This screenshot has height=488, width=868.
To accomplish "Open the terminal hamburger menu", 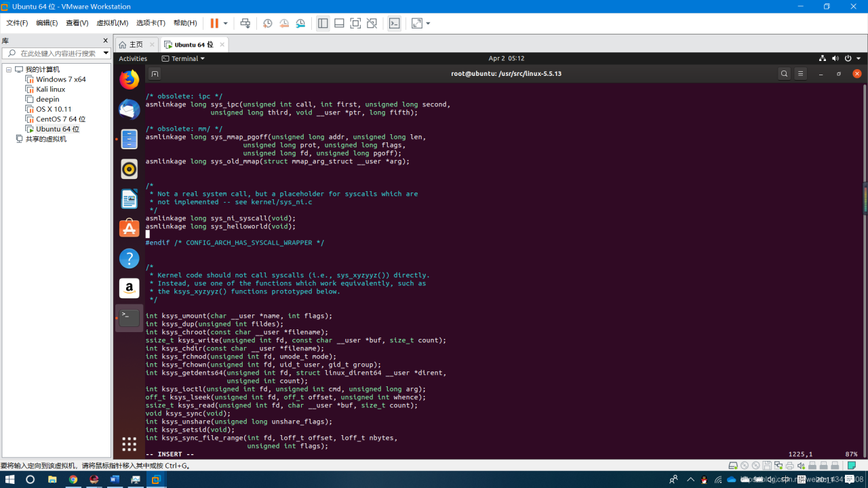I will coord(800,74).
